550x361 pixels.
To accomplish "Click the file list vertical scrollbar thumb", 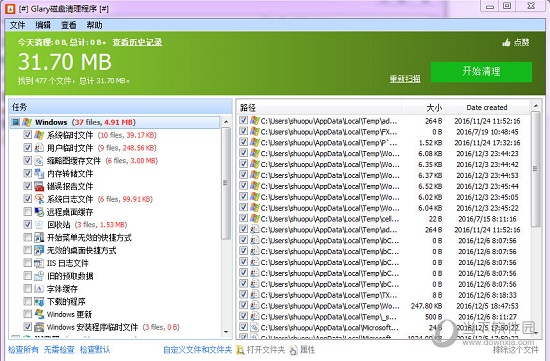I will [536, 169].
